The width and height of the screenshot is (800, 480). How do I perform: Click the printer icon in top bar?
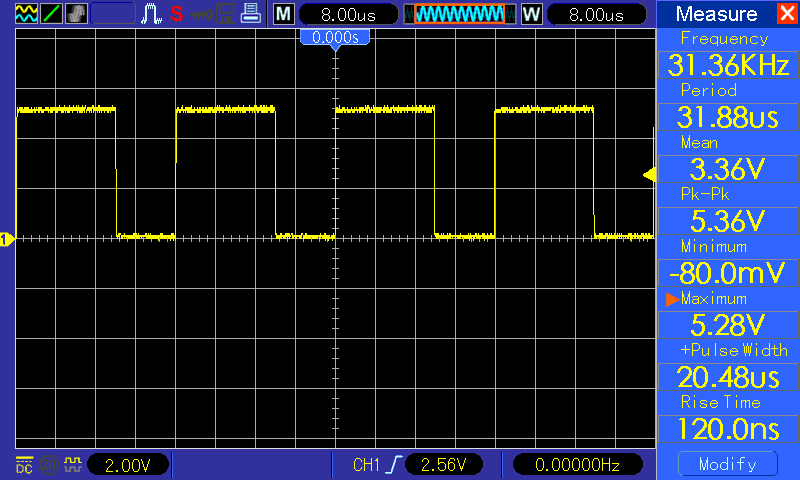(x=251, y=13)
